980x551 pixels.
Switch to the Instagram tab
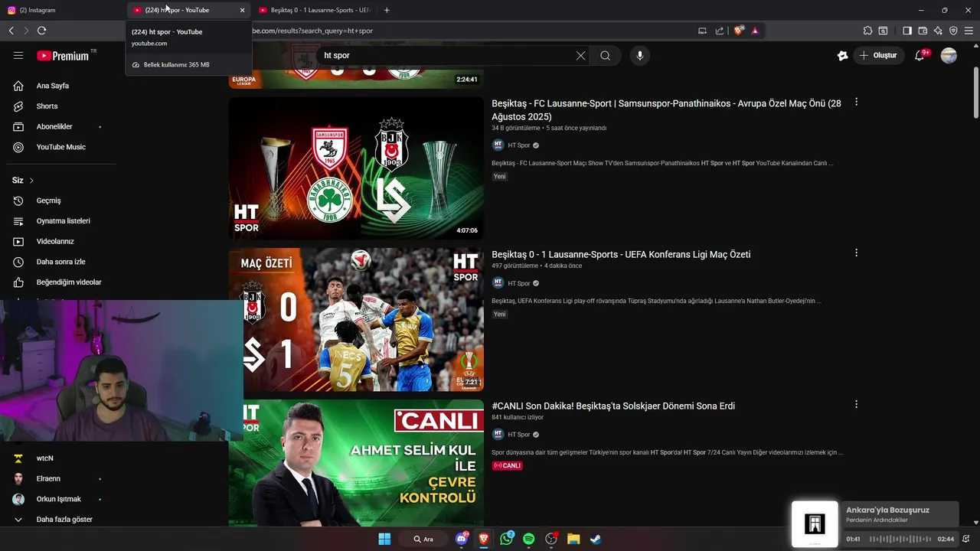(x=61, y=10)
